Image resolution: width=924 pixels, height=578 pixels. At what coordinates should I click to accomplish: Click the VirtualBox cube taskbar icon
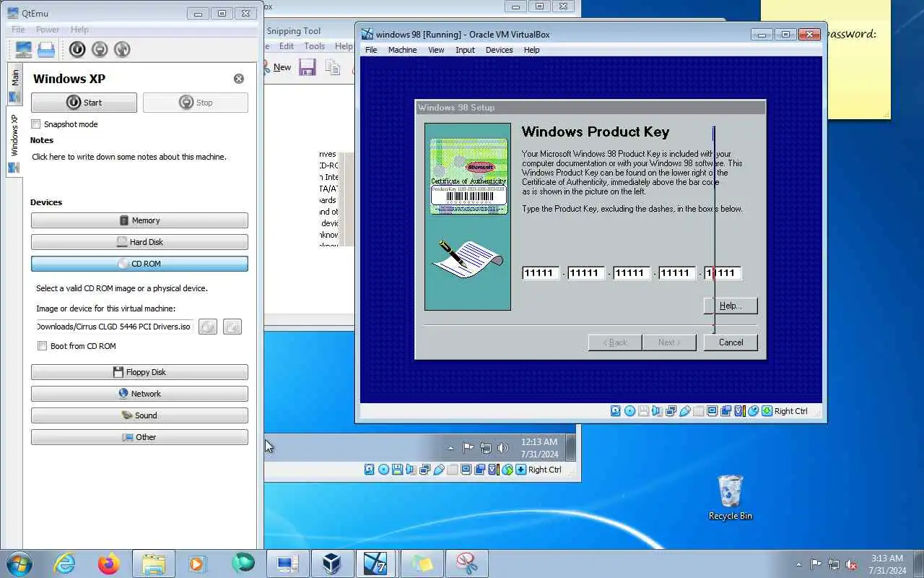(332, 564)
